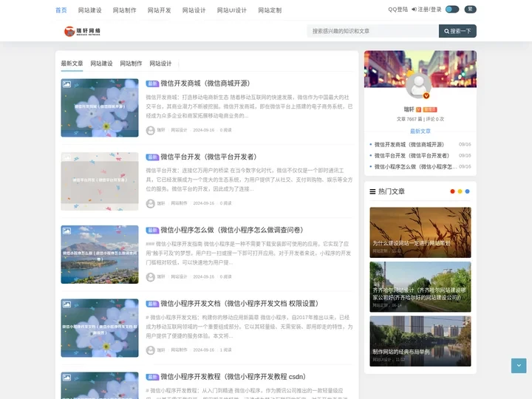
Task: Open hot article 齐齐哈尔网站设计
Action: 420,287
